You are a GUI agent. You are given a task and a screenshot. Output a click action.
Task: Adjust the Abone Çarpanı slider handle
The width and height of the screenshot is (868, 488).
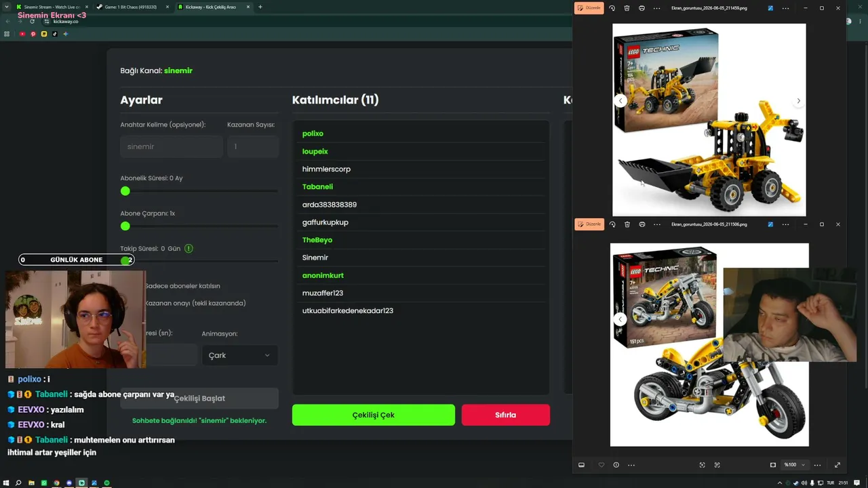pyautogui.click(x=125, y=226)
